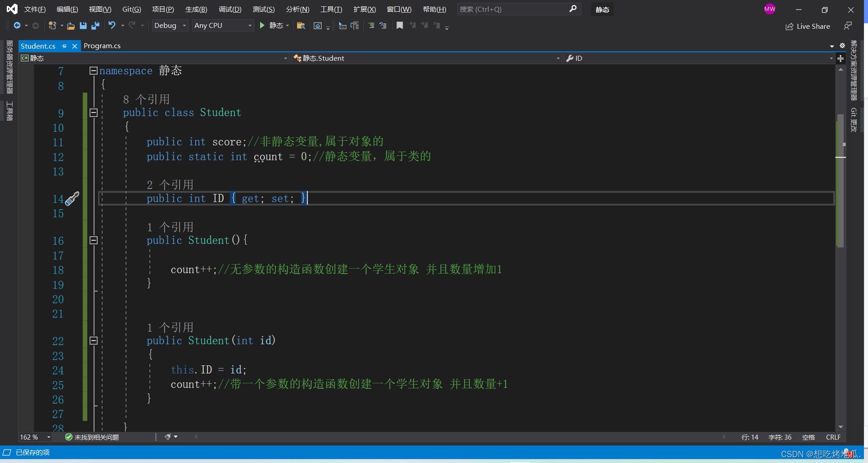Screen dimensions: 868x463
Task: Open the 静态 project scope dropdown
Action: click(154, 58)
